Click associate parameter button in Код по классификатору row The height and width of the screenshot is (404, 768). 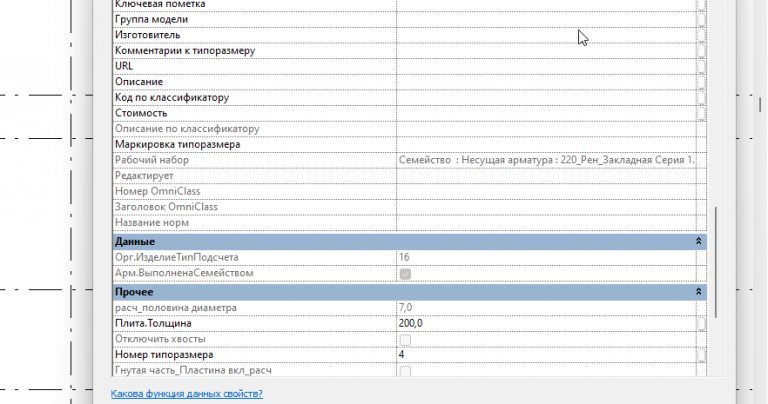701,98
